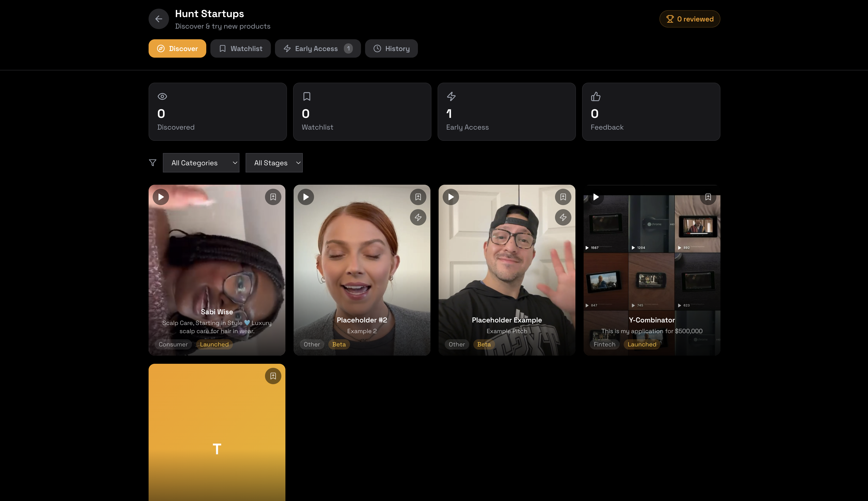Viewport: 868px width, 501px height.
Task: Click the thumbs-up icon on the Feedback card
Action: [x=595, y=96]
